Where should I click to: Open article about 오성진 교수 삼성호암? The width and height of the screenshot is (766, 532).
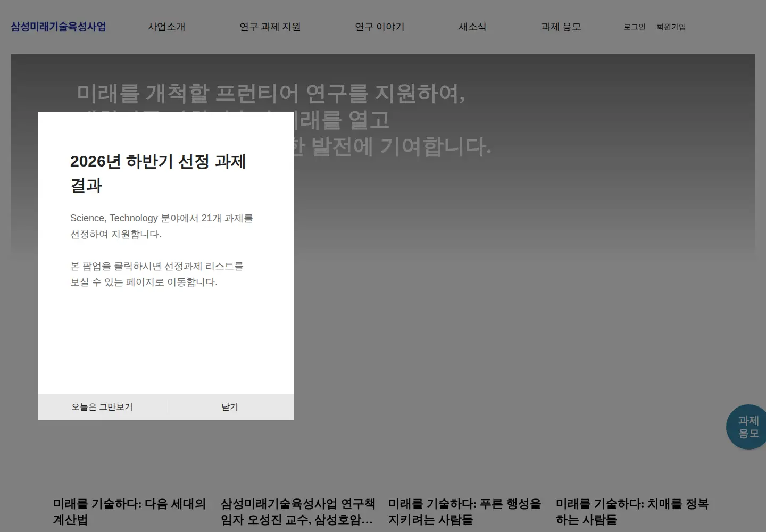point(298,512)
